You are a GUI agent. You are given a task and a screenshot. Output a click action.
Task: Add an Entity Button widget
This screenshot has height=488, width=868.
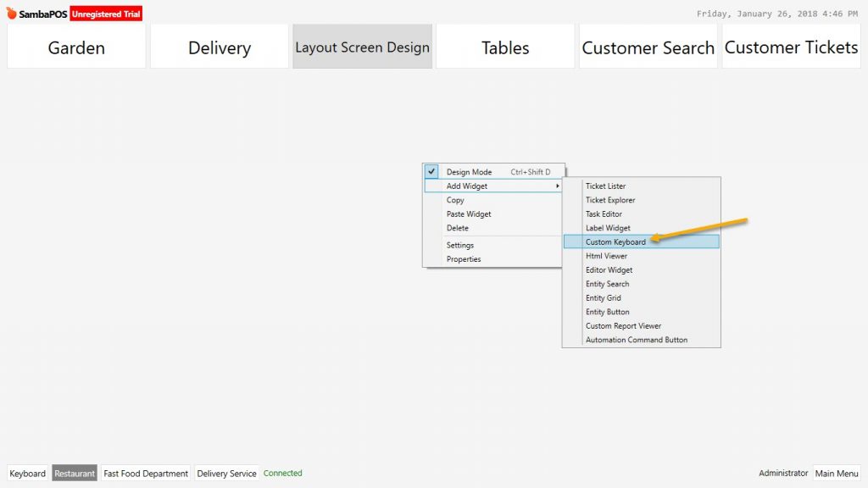pyautogui.click(x=641, y=312)
